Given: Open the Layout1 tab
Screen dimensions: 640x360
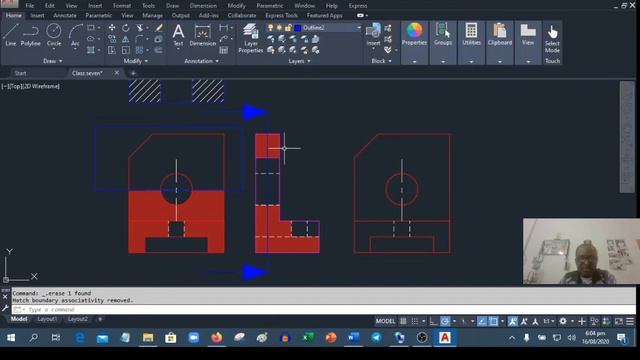Looking at the screenshot, I should [47, 319].
